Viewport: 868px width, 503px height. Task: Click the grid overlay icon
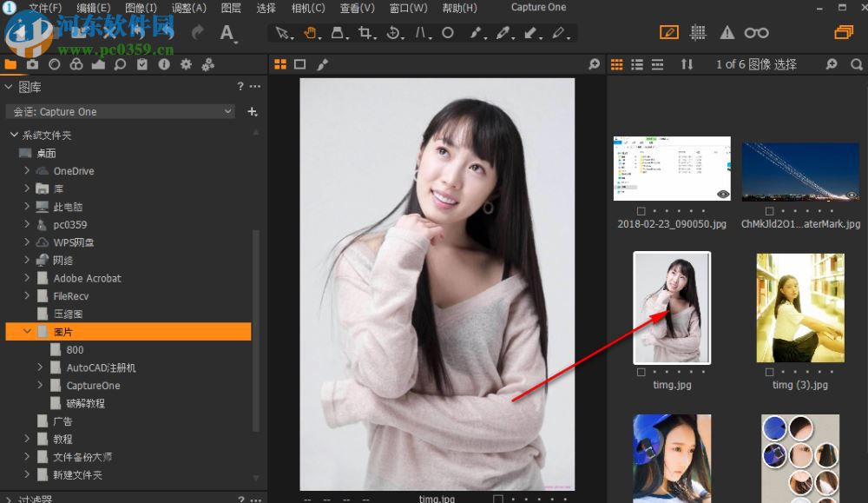pyautogui.click(x=698, y=32)
